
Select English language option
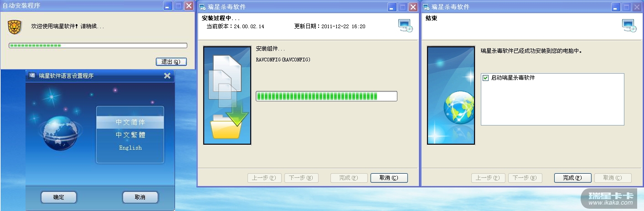[130, 148]
